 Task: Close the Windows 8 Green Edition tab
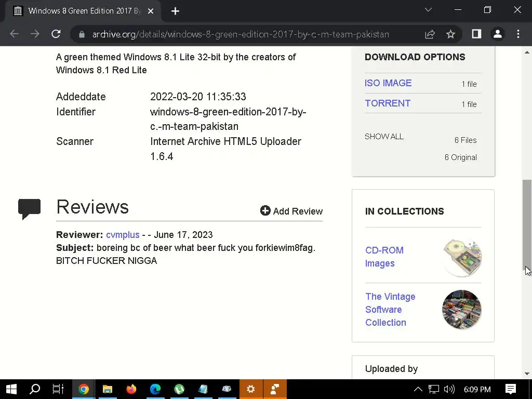pyautogui.click(x=151, y=11)
